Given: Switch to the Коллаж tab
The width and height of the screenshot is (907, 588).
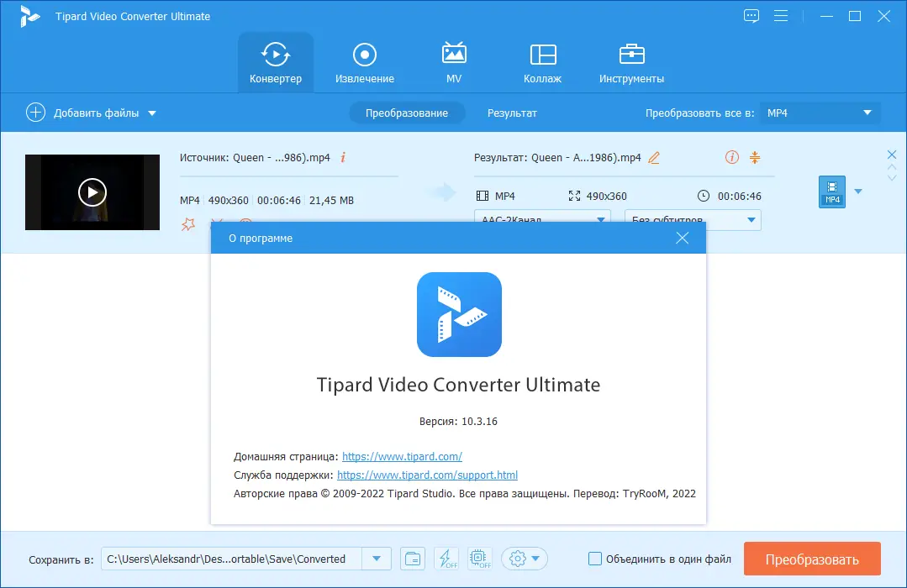Looking at the screenshot, I should pyautogui.click(x=542, y=62).
